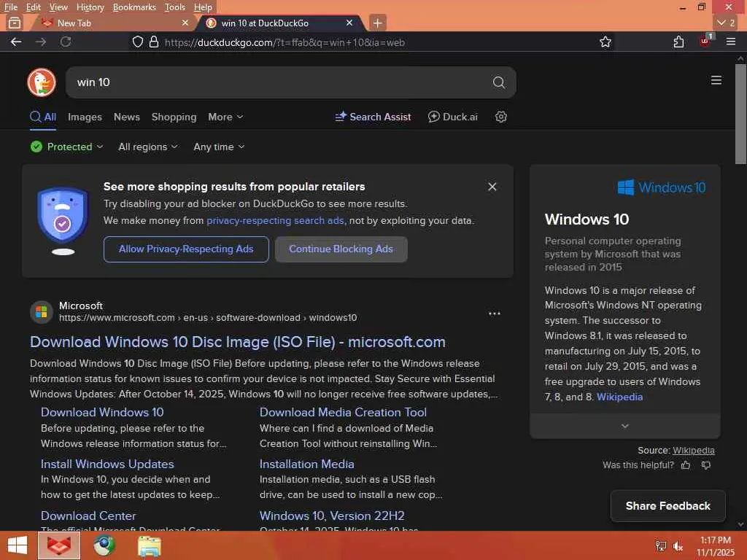This screenshot has width=747, height=560.
Task: Open tracking protection shield in address bar
Action: pyautogui.click(x=138, y=42)
